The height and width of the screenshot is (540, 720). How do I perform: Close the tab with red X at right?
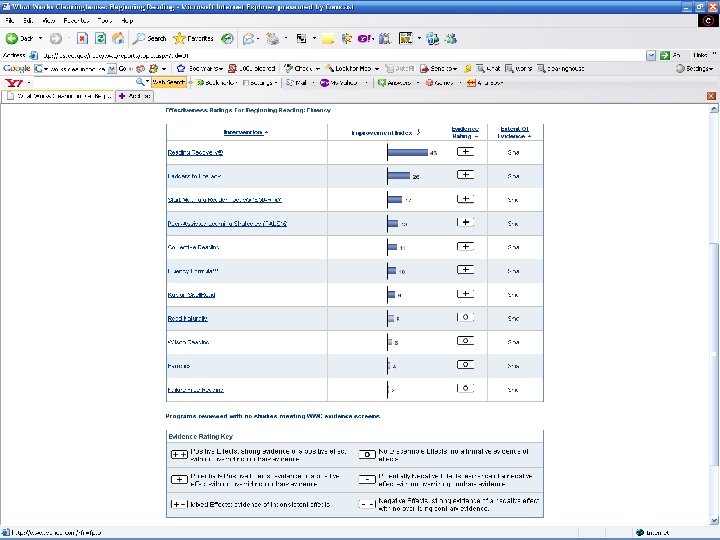tap(711, 96)
